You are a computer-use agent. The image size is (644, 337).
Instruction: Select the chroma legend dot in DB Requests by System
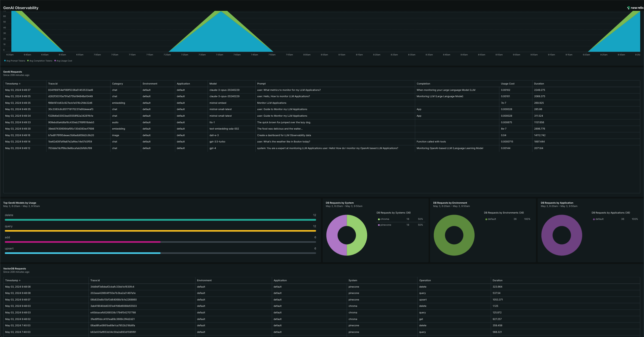pyautogui.click(x=379, y=219)
